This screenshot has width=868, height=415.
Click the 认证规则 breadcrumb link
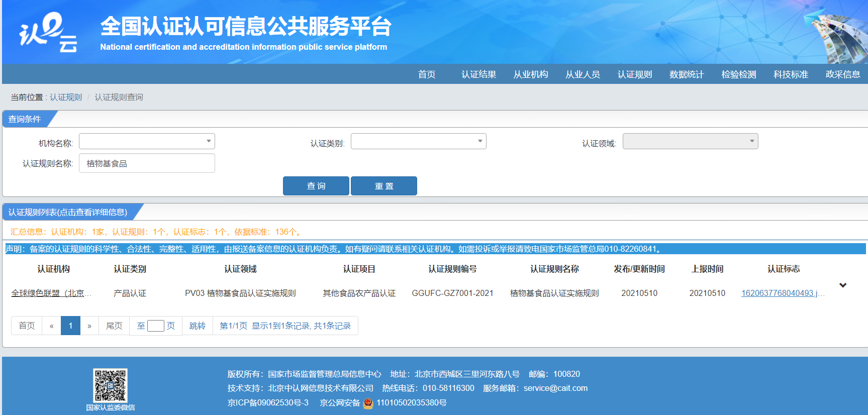(66, 97)
